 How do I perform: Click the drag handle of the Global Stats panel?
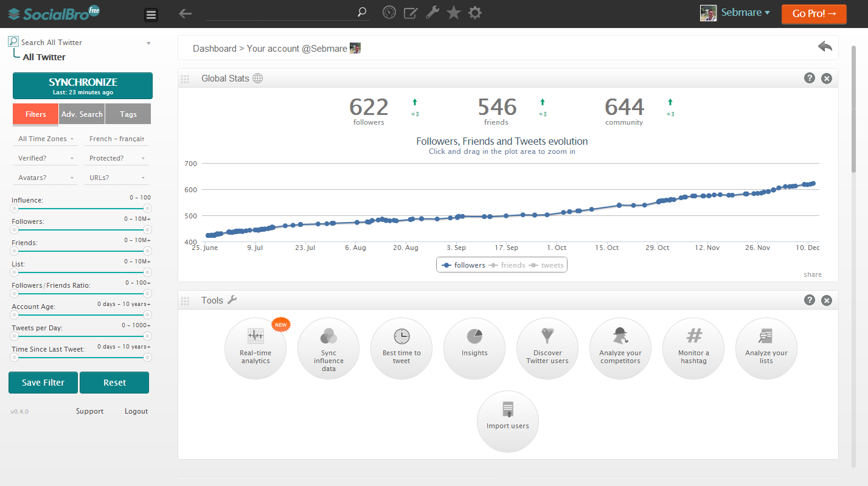click(186, 78)
